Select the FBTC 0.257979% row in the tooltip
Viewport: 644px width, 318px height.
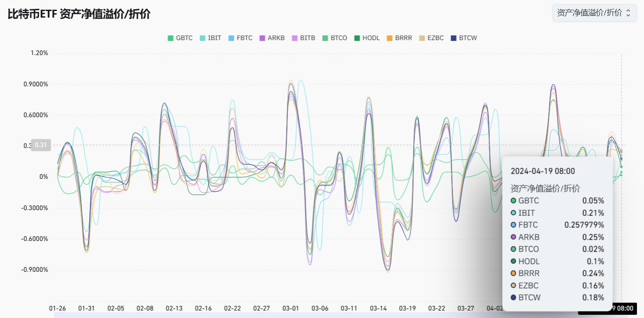click(557, 225)
